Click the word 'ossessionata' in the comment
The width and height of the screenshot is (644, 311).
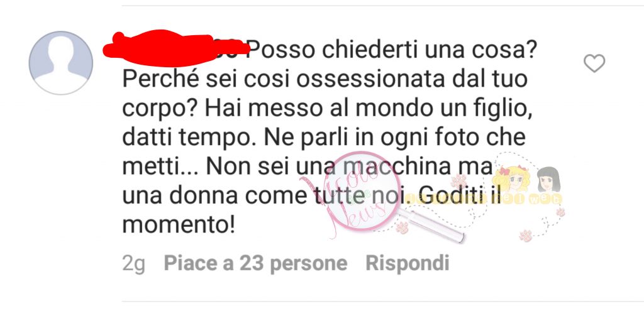(x=370, y=79)
